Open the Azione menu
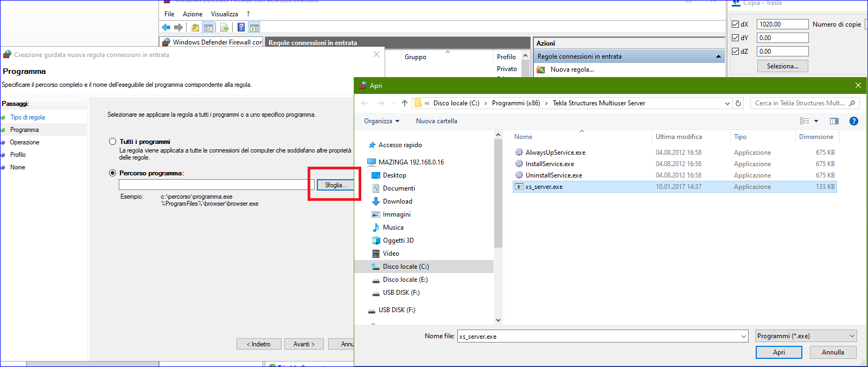Screen dimensions: 868x367 193,14
